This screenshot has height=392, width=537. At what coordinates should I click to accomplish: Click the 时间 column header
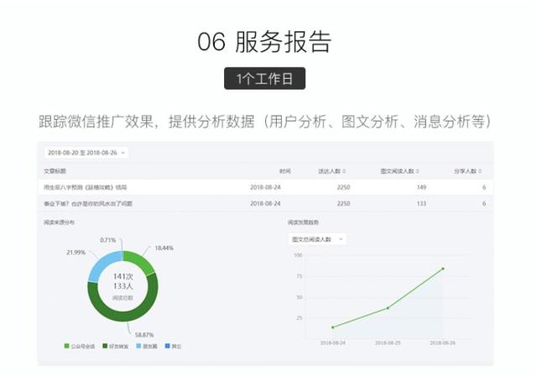[285, 171]
